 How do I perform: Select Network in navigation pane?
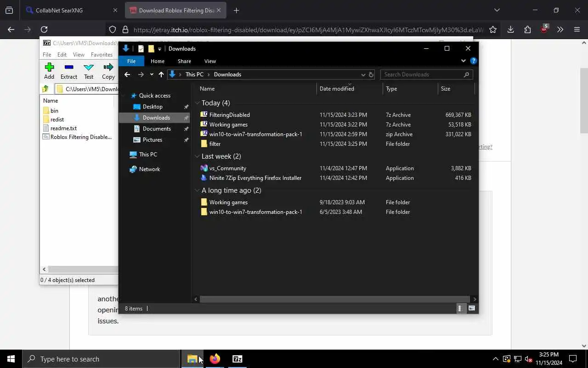point(149,169)
